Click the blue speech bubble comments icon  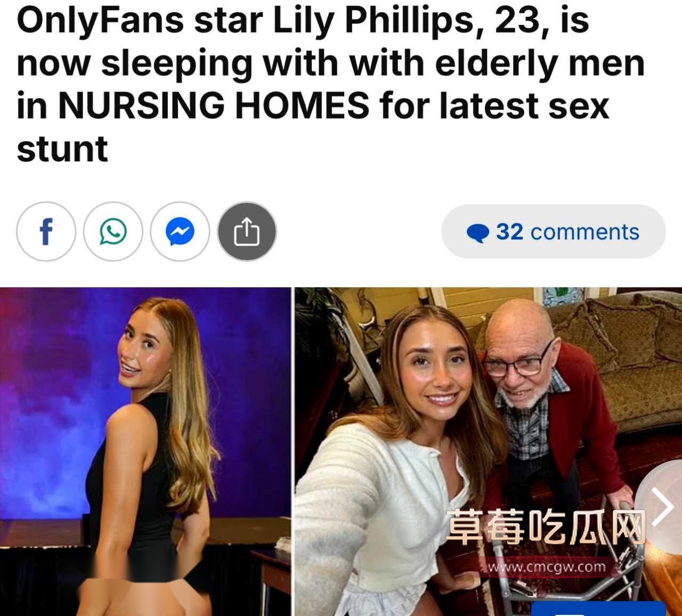click(x=477, y=233)
